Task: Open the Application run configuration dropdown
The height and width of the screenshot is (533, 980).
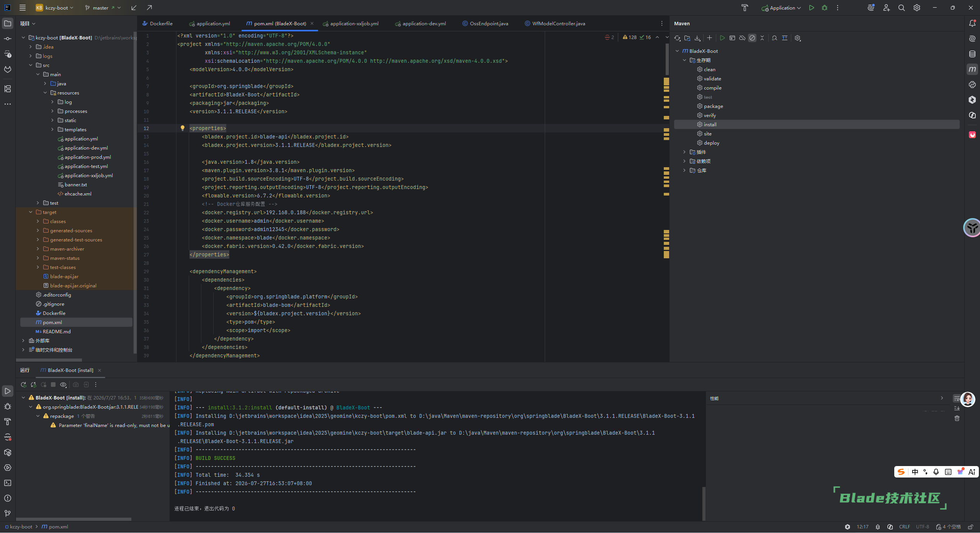Action: click(x=781, y=8)
